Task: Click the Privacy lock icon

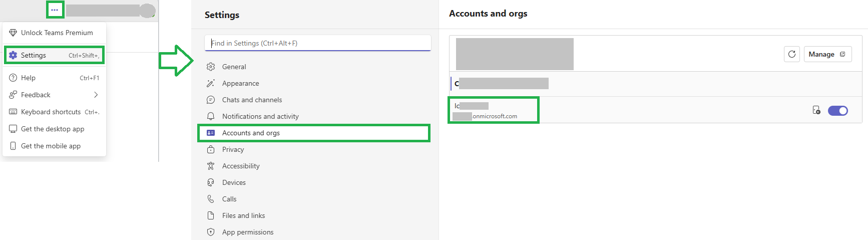Action: 211,149
